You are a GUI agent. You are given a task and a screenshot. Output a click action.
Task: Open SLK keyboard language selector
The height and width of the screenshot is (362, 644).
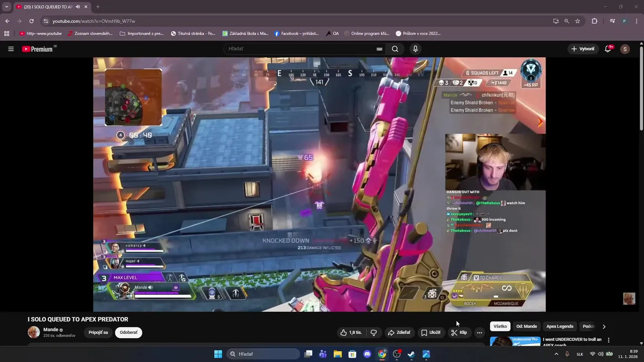[580, 354]
